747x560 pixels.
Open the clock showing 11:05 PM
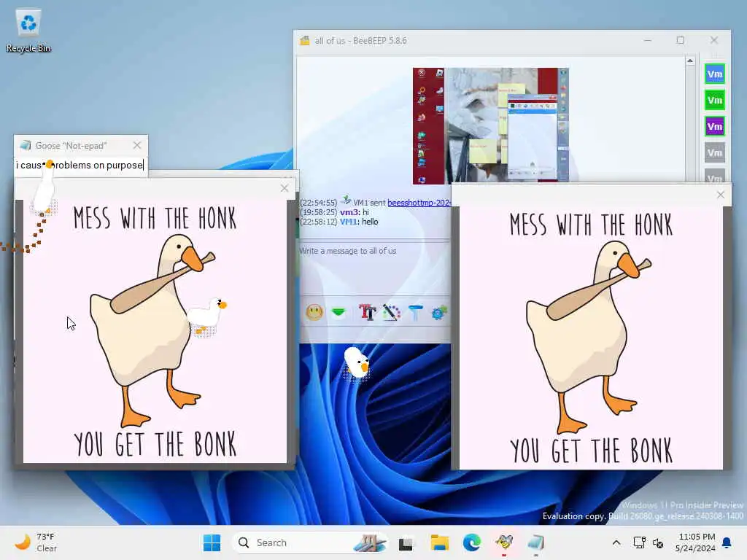(695, 542)
